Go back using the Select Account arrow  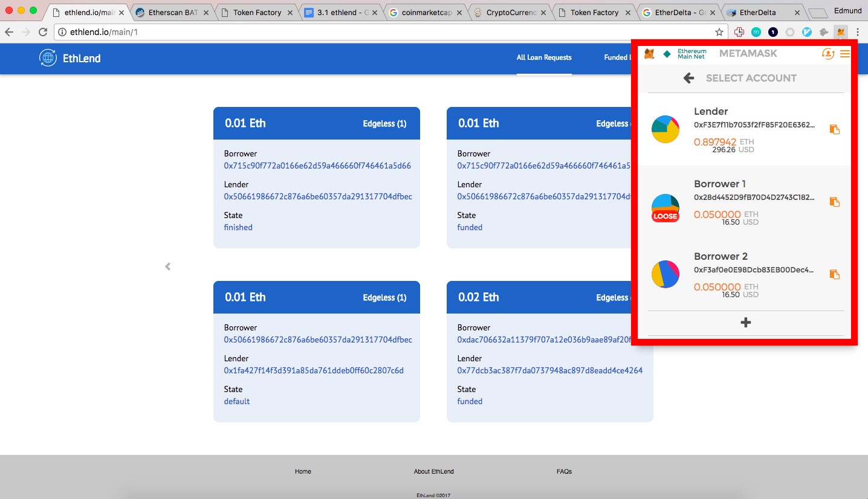point(688,78)
